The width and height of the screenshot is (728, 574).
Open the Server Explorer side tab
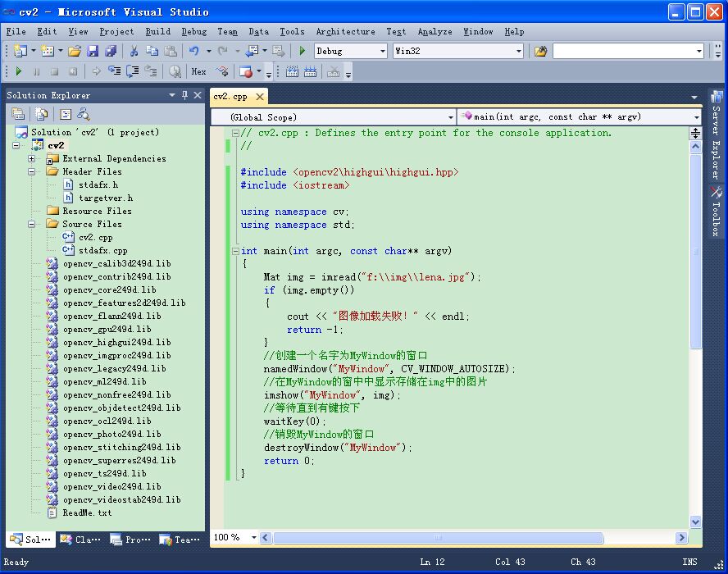tap(717, 135)
